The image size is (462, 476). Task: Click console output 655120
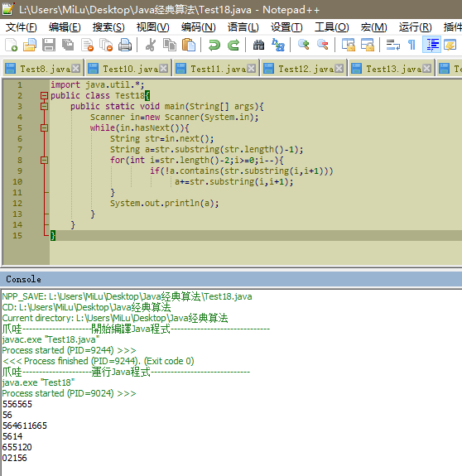coord(17,447)
